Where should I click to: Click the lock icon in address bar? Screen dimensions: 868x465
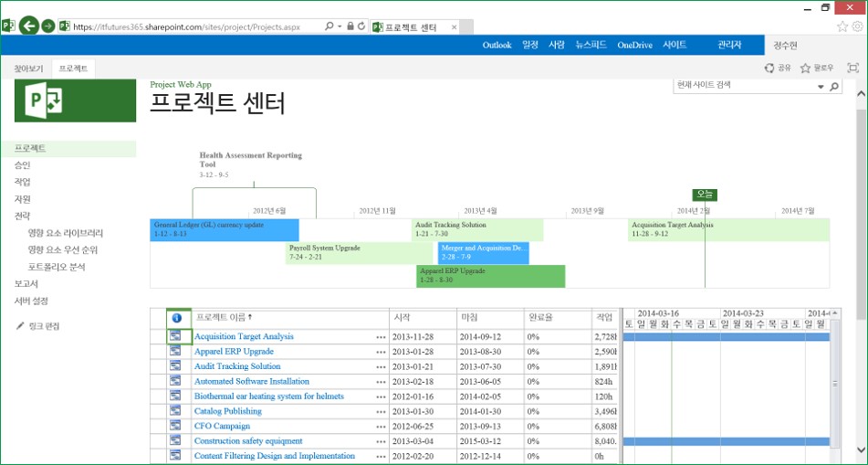coord(350,26)
